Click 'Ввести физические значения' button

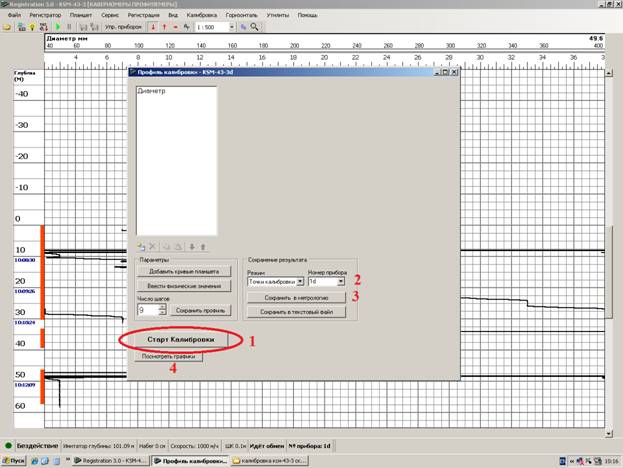(x=184, y=286)
